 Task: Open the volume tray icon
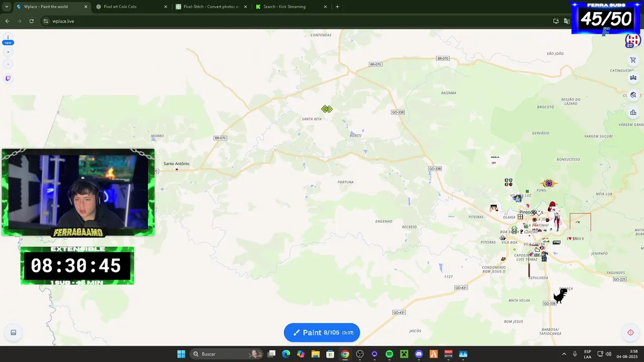tap(608, 354)
